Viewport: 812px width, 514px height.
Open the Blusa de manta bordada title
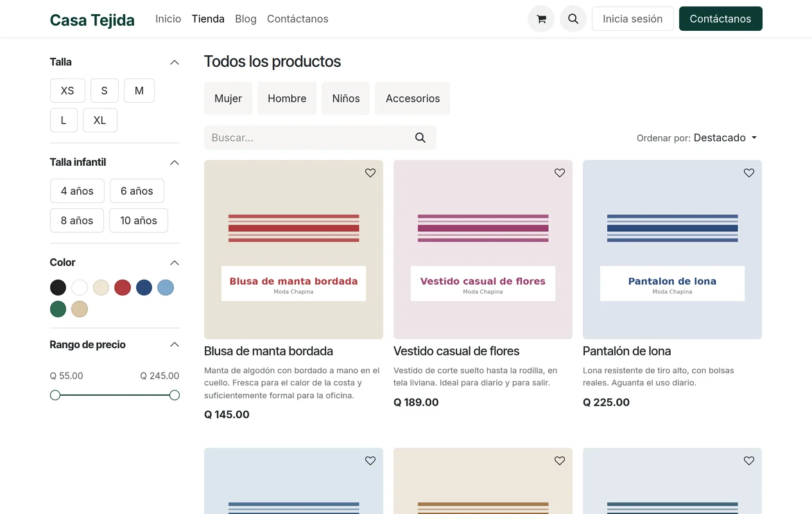(x=268, y=351)
